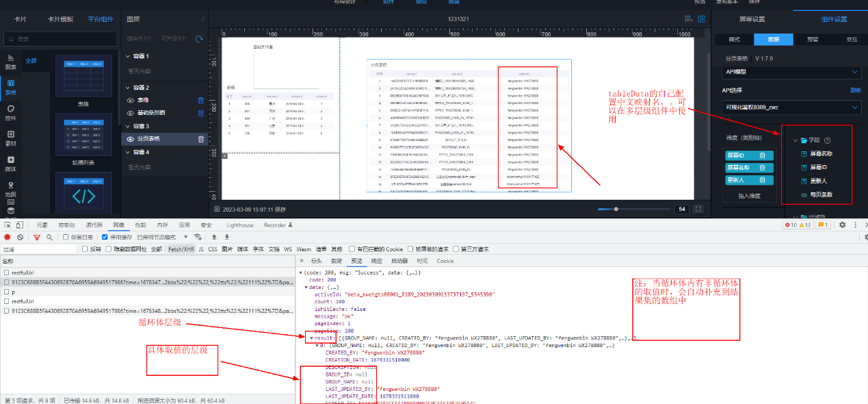868x404 pixels.
Task: Stop recording network log (red dot)
Action: click(x=8, y=237)
